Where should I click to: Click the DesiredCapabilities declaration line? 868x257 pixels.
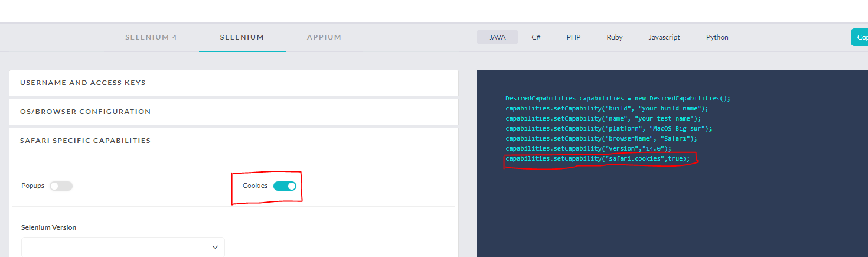pyautogui.click(x=618, y=99)
